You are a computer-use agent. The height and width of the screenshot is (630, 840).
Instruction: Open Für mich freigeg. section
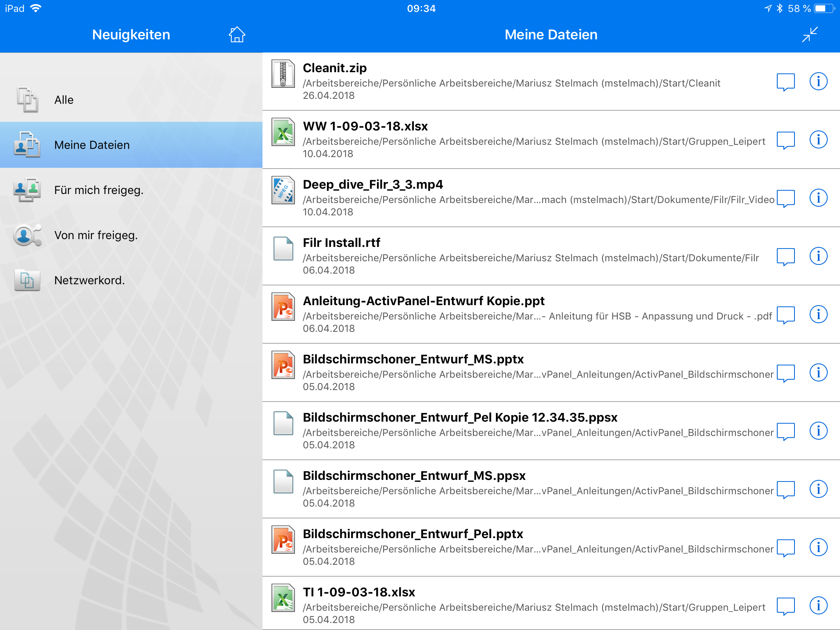pos(131,190)
